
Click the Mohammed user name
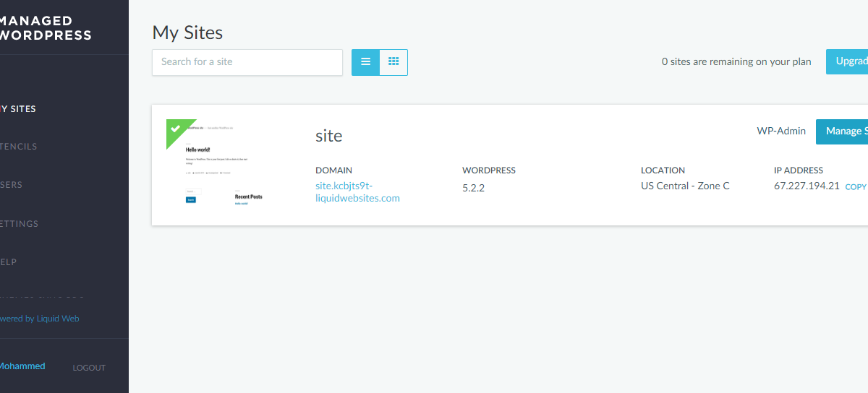coord(22,366)
